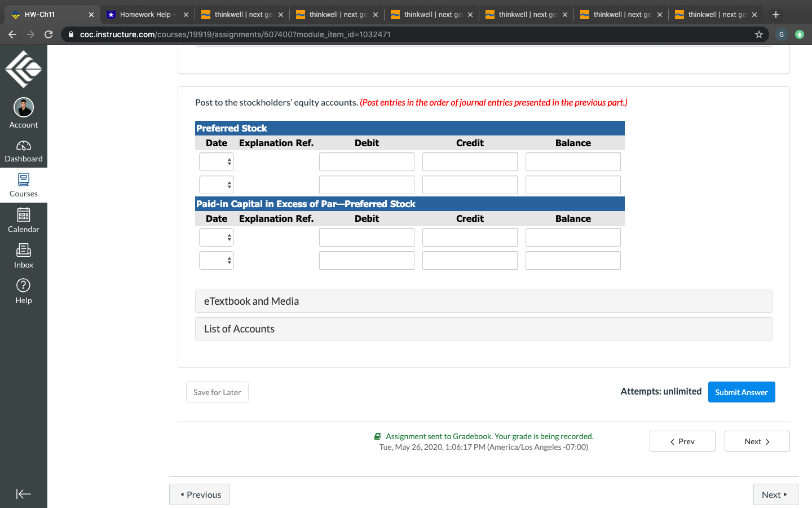Click the green update icon in the toolbar

[x=800, y=34]
